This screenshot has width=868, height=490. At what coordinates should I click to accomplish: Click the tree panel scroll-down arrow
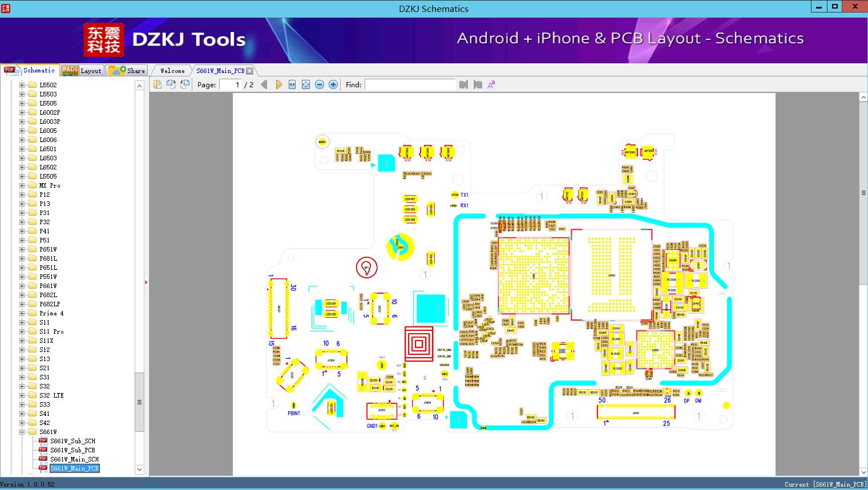coord(139,469)
